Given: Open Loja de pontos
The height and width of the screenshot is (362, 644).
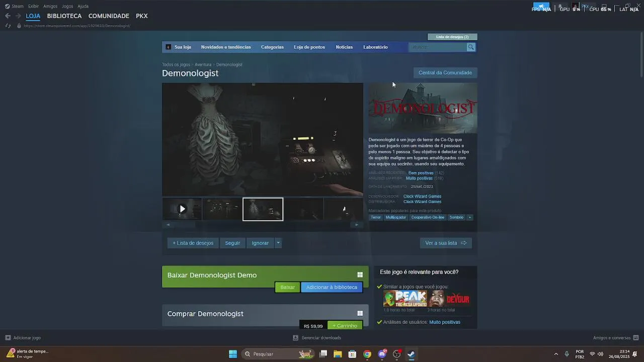Looking at the screenshot, I should 309,47.
